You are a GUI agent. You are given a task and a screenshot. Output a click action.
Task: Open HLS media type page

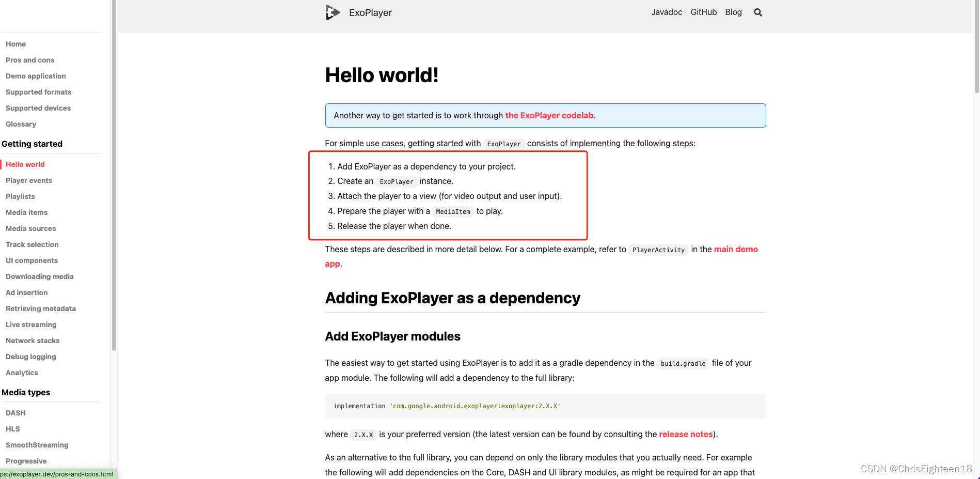pyautogui.click(x=13, y=429)
